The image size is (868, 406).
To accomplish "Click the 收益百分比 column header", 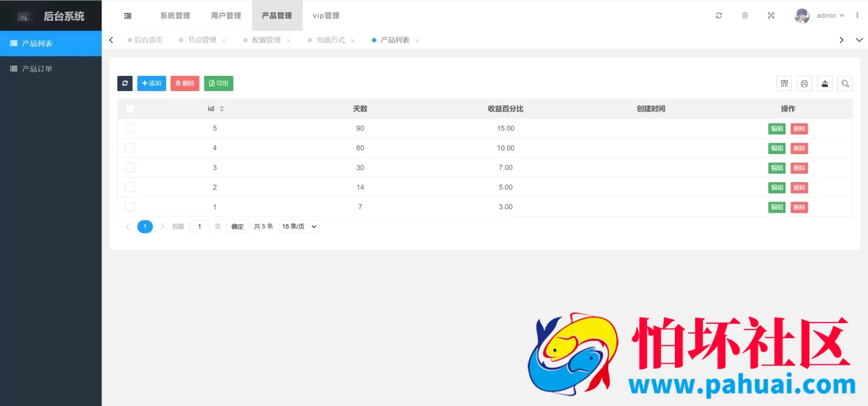I will click(x=506, y=109).
